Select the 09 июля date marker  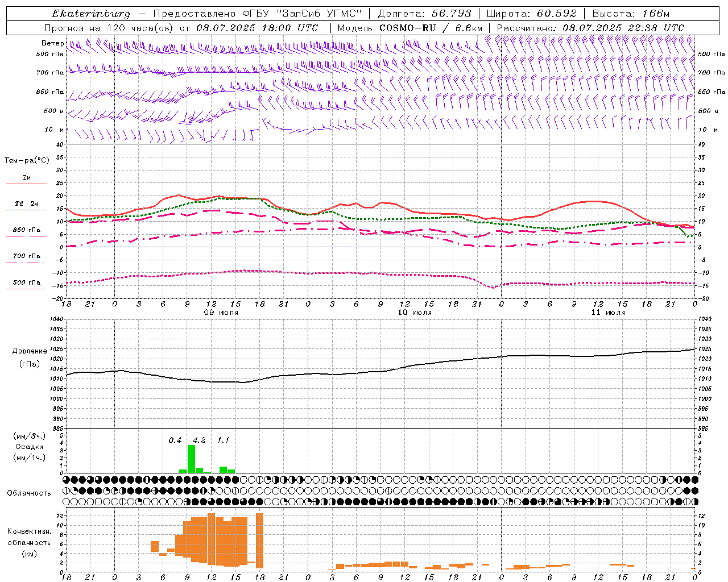(x=221, y=313)
